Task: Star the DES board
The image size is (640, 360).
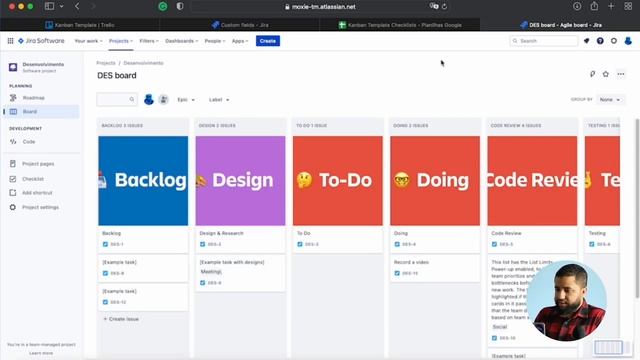Action: pos(606,74)
